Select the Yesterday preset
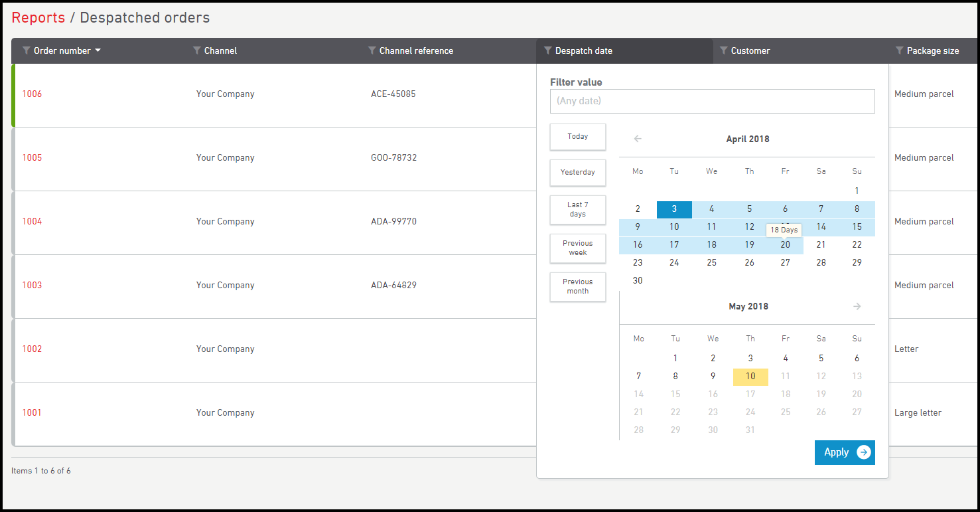980x512 pixels. [x=577, y=172]
